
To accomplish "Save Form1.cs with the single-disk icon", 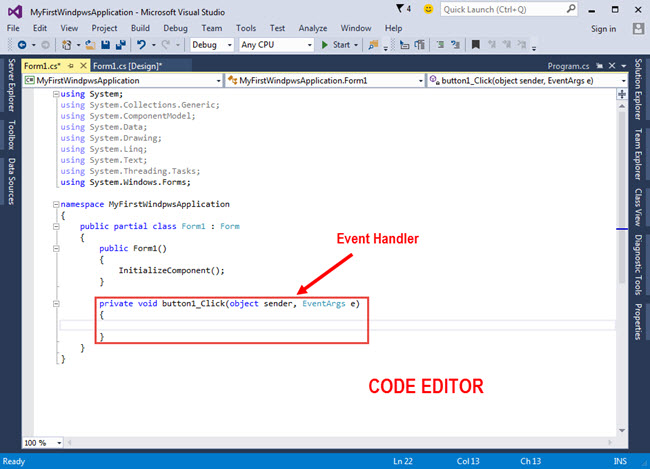I will (x=106, y=45).
